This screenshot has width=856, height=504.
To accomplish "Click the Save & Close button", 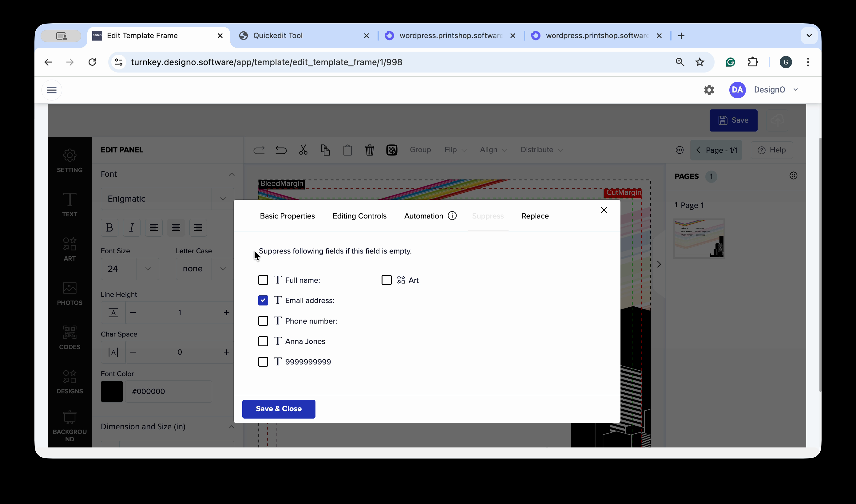I will (279, 408).
